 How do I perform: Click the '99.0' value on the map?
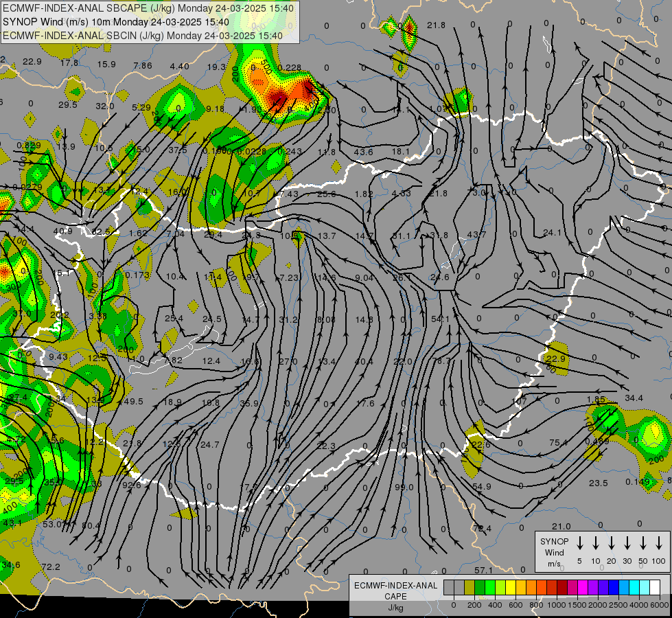click(404, 488)
